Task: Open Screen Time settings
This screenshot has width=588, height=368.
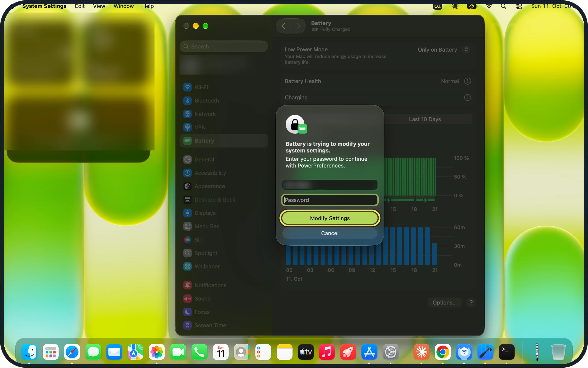Action: tap(224, 325)
